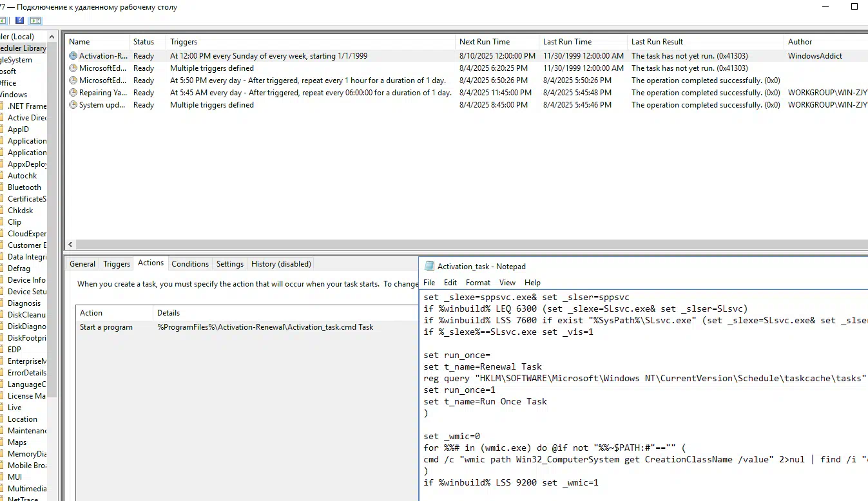This screenshot has width=868, height=501.
Task: Click the Notepad icon in Activation_task title bar
Action: coord(430,267)
